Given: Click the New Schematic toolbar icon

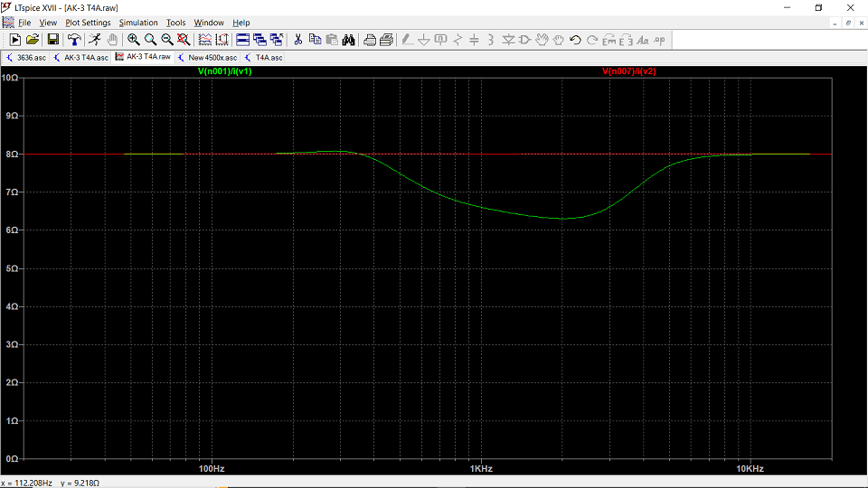Looking at the screenshot, I should (x=15, y=40).
